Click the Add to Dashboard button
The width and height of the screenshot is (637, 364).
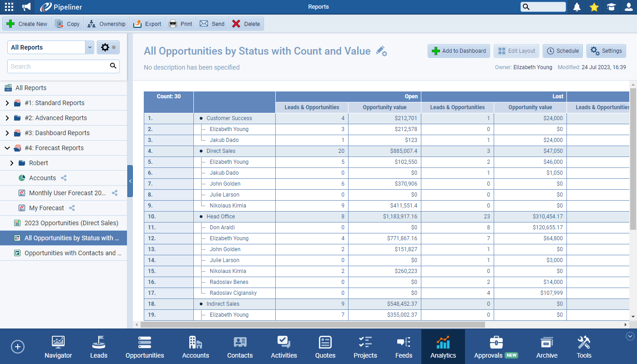coord(459,51)
